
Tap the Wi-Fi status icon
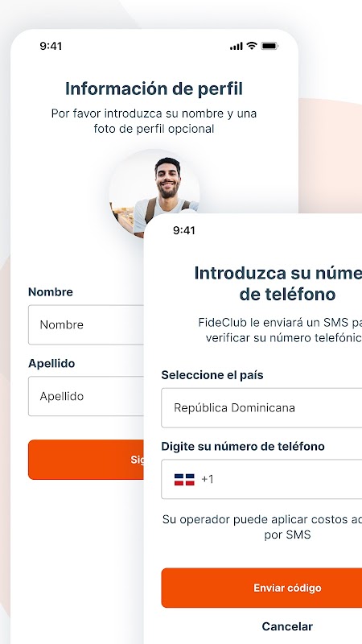pyautogui.click(x=252, y=46)
